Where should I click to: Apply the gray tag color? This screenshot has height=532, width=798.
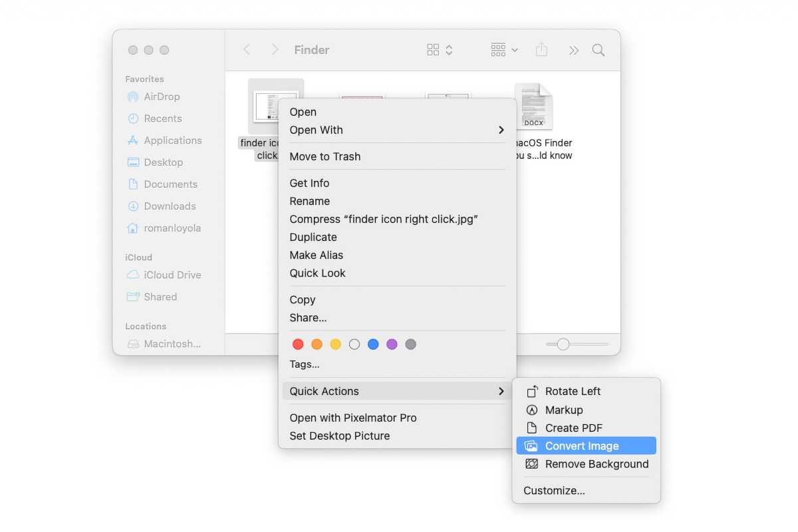coord(411,344)
